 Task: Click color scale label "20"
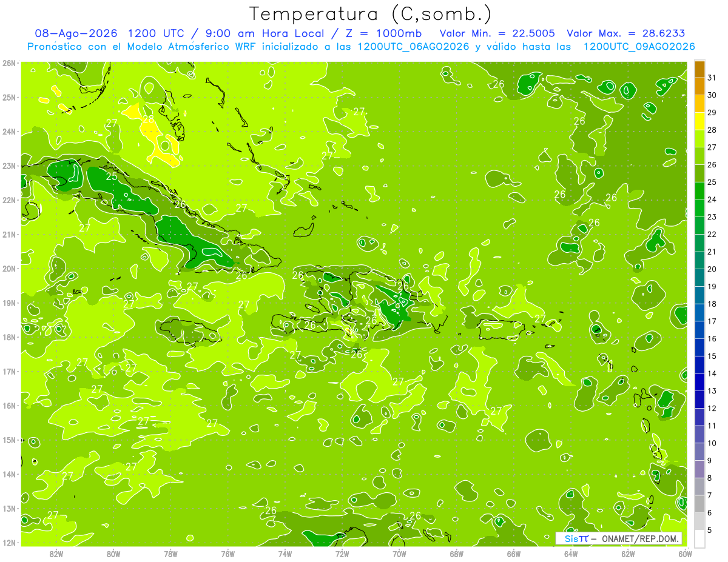point(712,269)
